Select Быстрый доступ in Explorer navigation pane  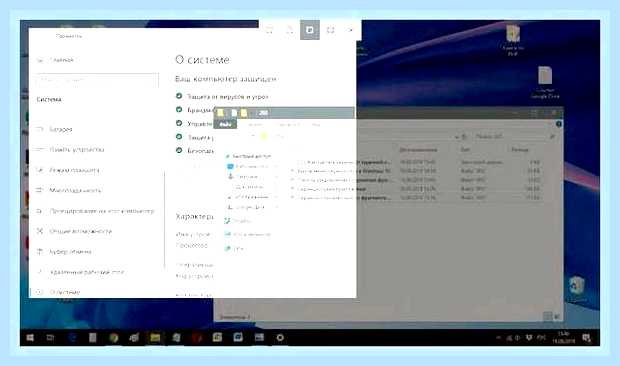pos(252,156)
